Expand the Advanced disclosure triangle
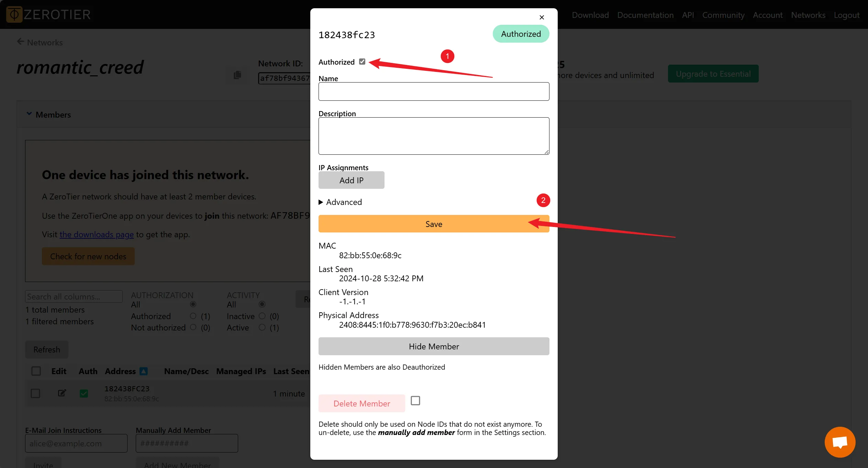Screen dimensions: 868x468 coord(321,202)
